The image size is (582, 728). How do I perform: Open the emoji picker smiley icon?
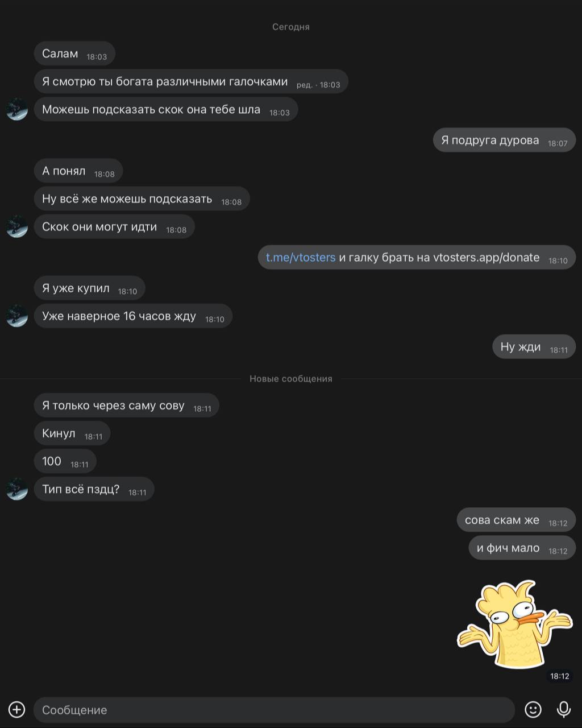[x=533, y=709]
